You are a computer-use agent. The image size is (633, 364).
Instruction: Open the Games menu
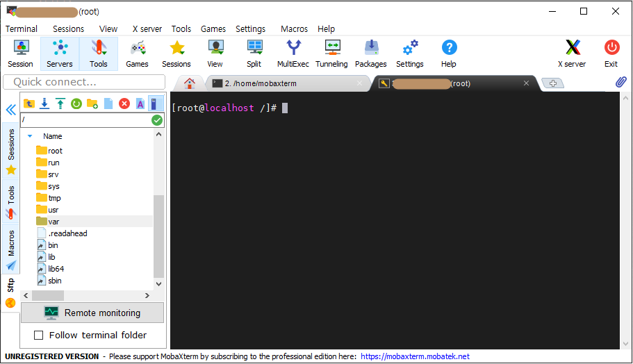click(213, 28)
